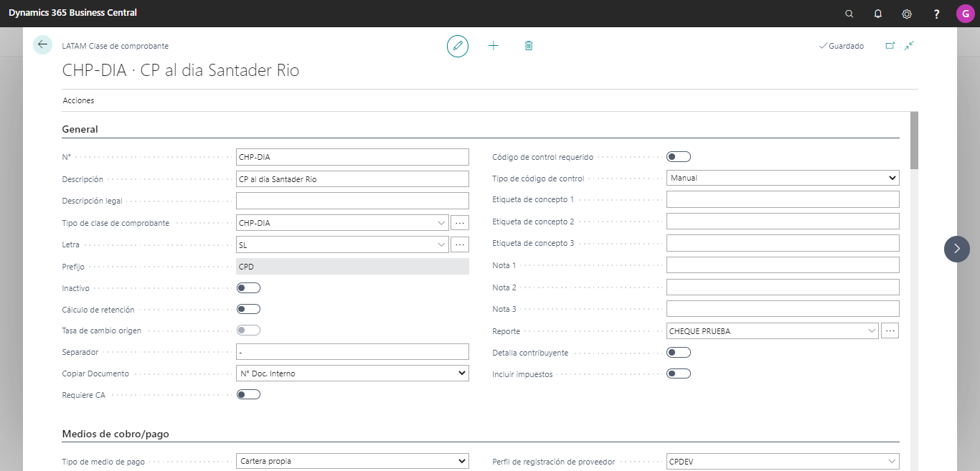This screenshot has width=980, height=471.
Task: Open lookup ellipsis for Reporte
Action: pos(890,331)
